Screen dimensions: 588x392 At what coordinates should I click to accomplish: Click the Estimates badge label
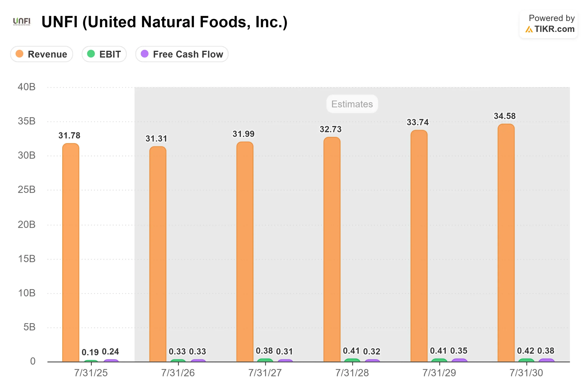(x=352, y=104)
